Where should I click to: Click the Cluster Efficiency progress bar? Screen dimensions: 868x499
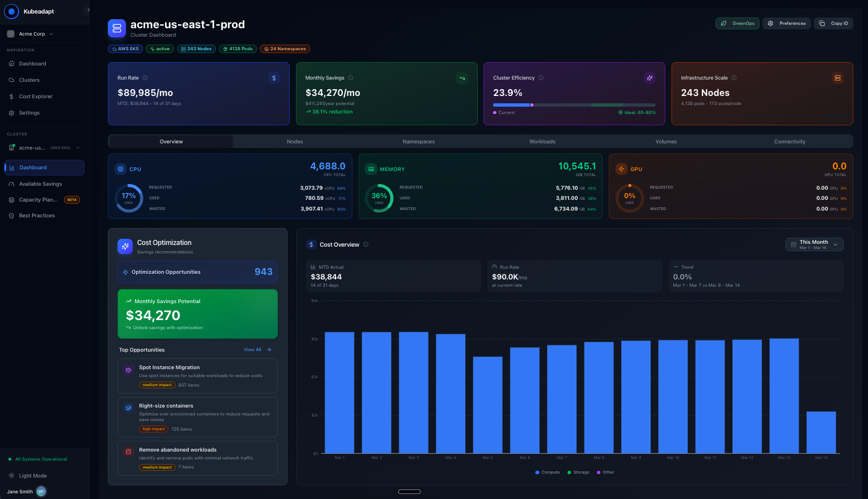pyautogui.click(x=574, y=105)
